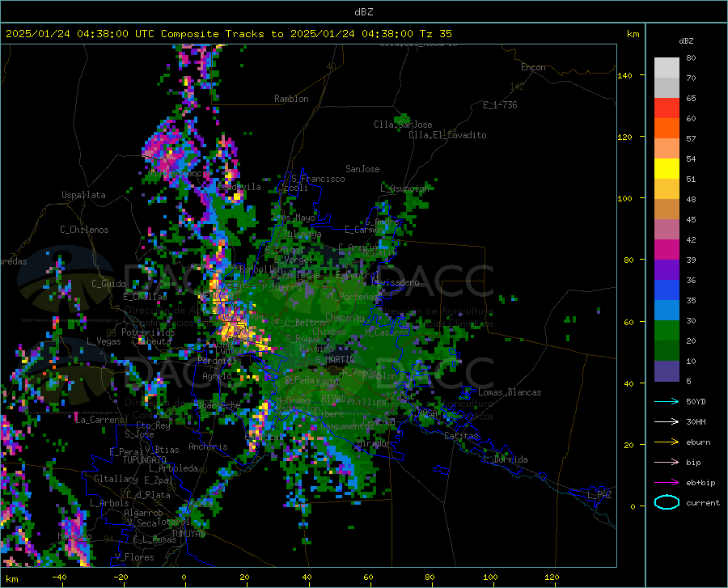Select the slate 5-10 dBZ swatch at the bottom
Image resolution: width=728 pixels, height=588 pixels.
pos(667,371)
